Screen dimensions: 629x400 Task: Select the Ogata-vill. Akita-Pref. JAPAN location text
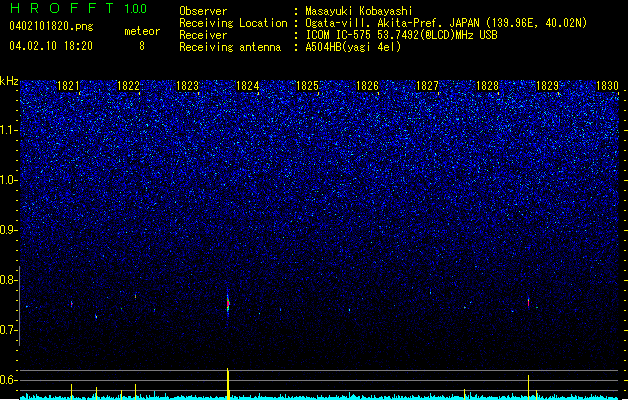click(446, 23)
